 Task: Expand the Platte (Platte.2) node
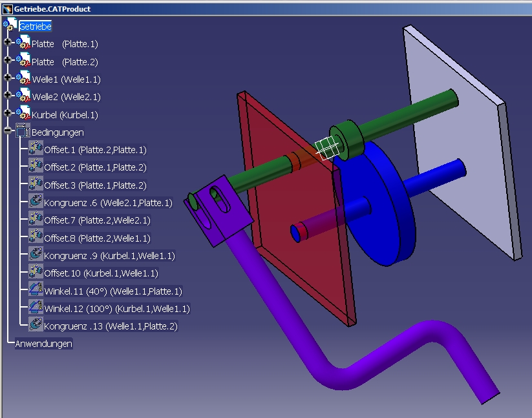pos(8,59)
